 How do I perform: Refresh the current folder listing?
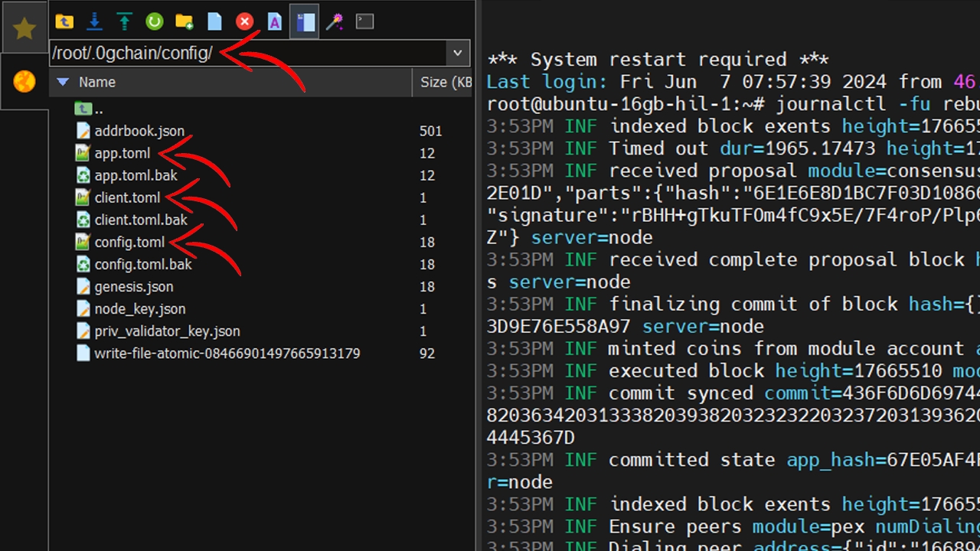[x=155, y=21]
